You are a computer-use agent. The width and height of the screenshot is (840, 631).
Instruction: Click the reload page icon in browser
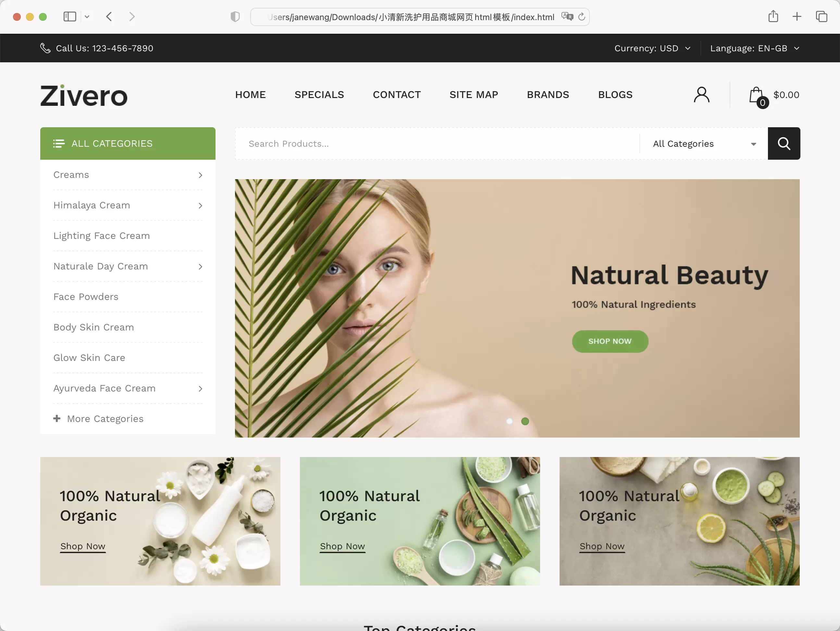(x=582, y=17)
